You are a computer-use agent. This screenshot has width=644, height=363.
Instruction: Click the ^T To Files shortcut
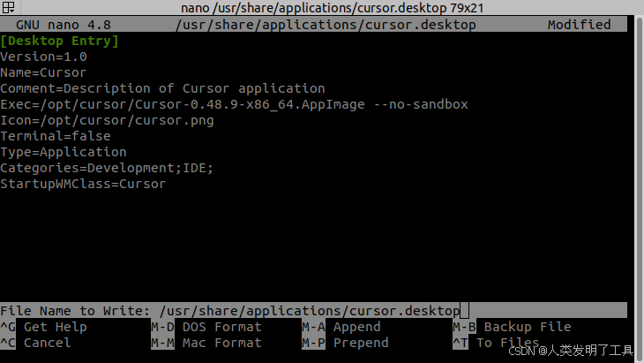(496, 343)
